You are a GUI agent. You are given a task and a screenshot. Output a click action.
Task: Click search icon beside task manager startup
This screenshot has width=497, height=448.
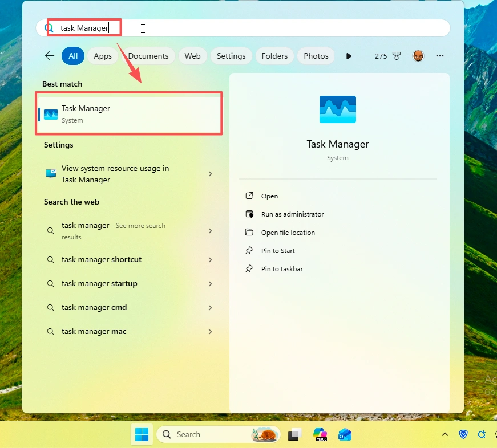[50, 284]
